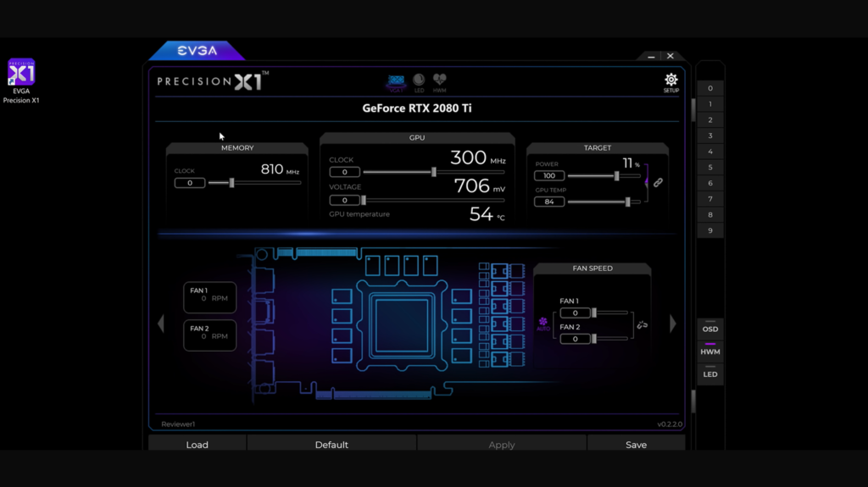Click the memory clock offset input field
Image resolution: width=868 pixels, height=487 pixels.
(189, 183)
